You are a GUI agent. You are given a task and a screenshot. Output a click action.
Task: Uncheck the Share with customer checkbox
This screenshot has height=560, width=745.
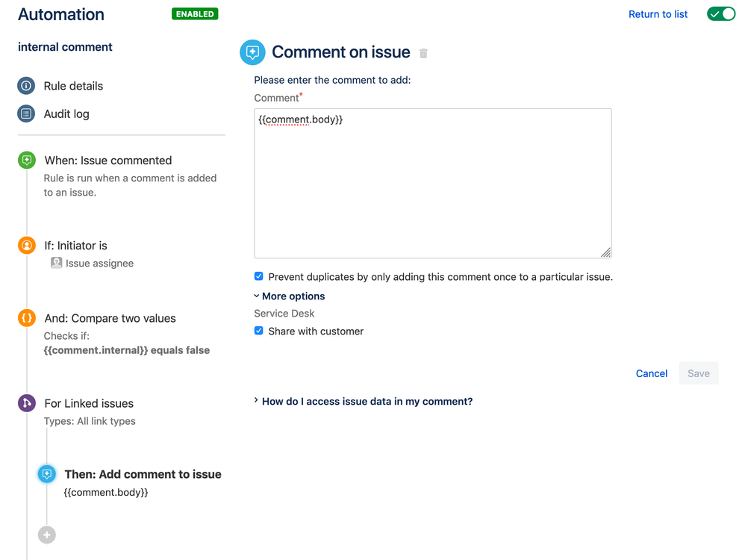[x=259, y=331]
